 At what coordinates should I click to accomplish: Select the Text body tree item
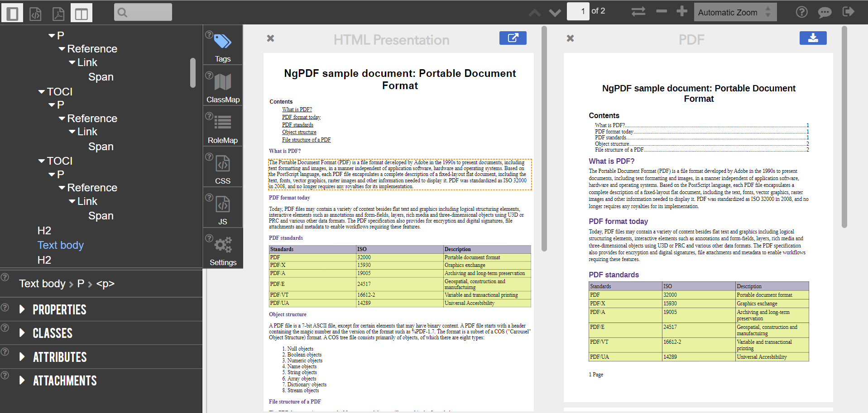pyautogui.click(x=61, y=245)
